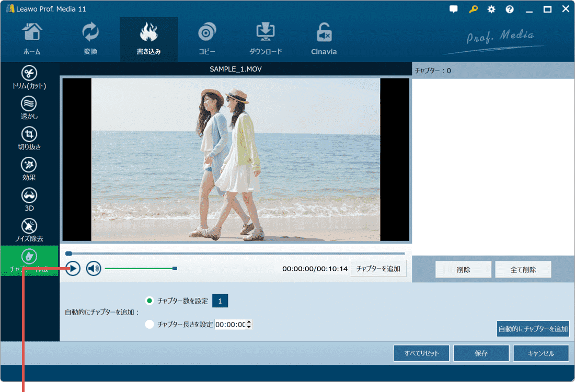Image resolution: width=575 pixels, height=392 pixels.
Task: Select the チャプター長さを設定 radio button
Action: (149, 324)
